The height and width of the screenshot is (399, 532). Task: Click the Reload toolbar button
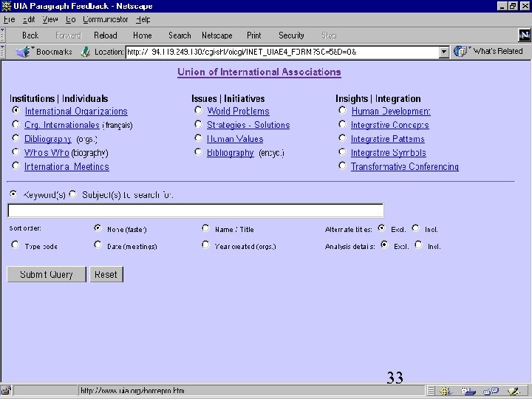point(106,35)
